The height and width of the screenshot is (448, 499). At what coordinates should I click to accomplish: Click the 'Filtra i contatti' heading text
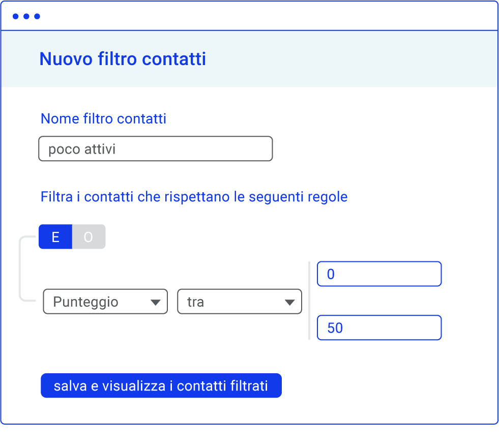coord(193,197)
